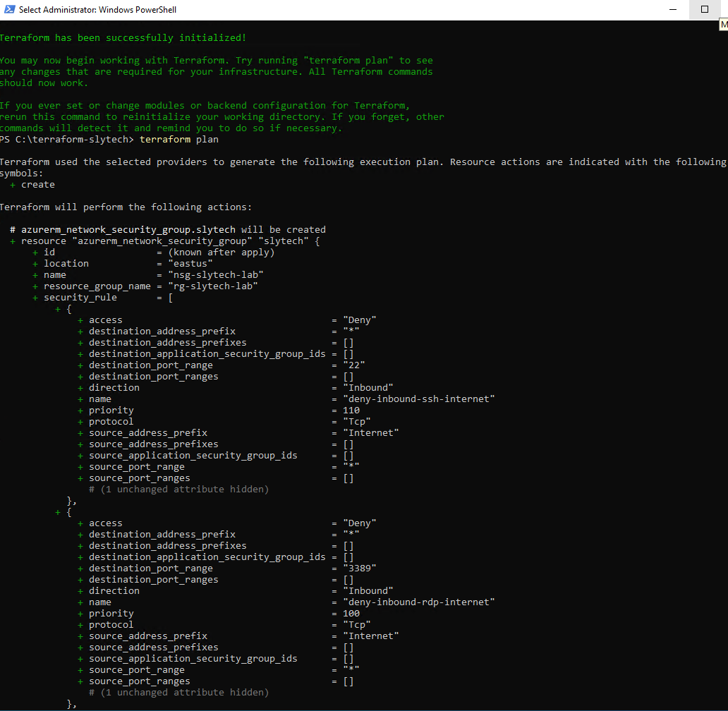Click the "security_rule" attribute label

[x=80, y=298]
